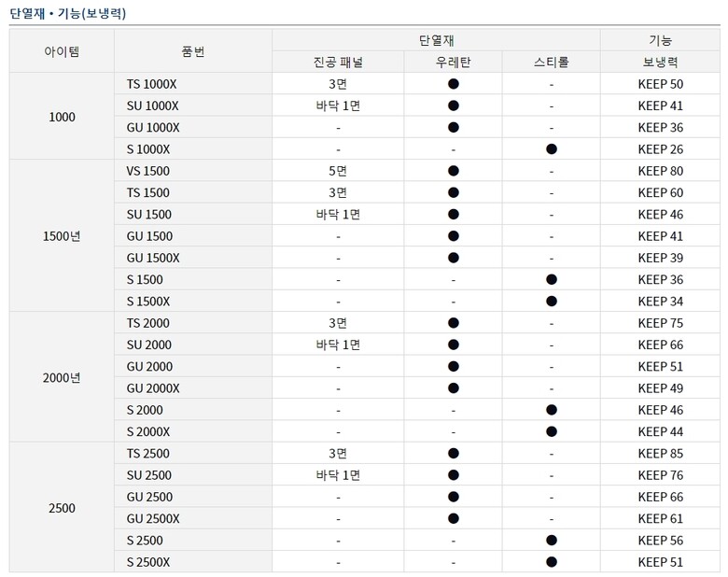
Task: Select the 진공 패널 column header
Action: pos(338,63)
